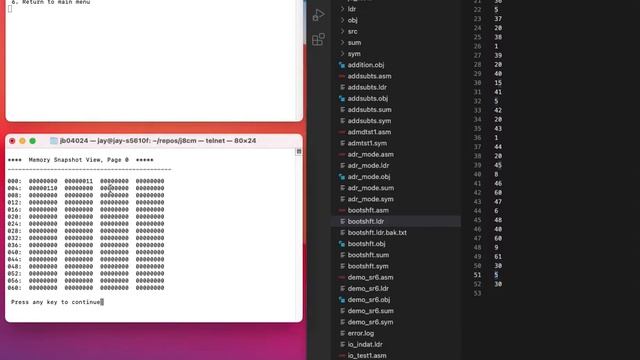Click the text-file icon beside error.log
Image resolution: width=640 pixels, height=360 pixels.
pos(342,333)
